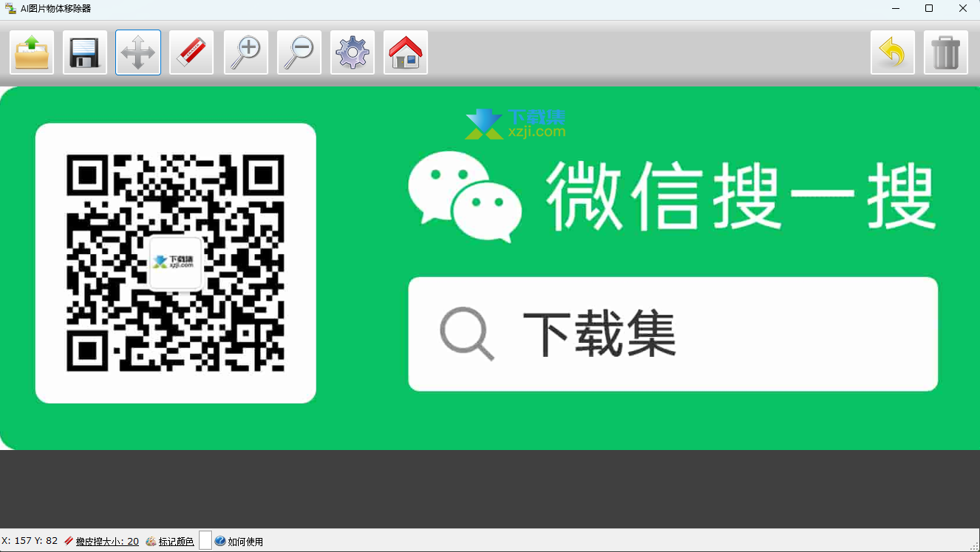Select the move/pan tool
980x552 pixels.
pyautogui.click(x=138, y=52)
